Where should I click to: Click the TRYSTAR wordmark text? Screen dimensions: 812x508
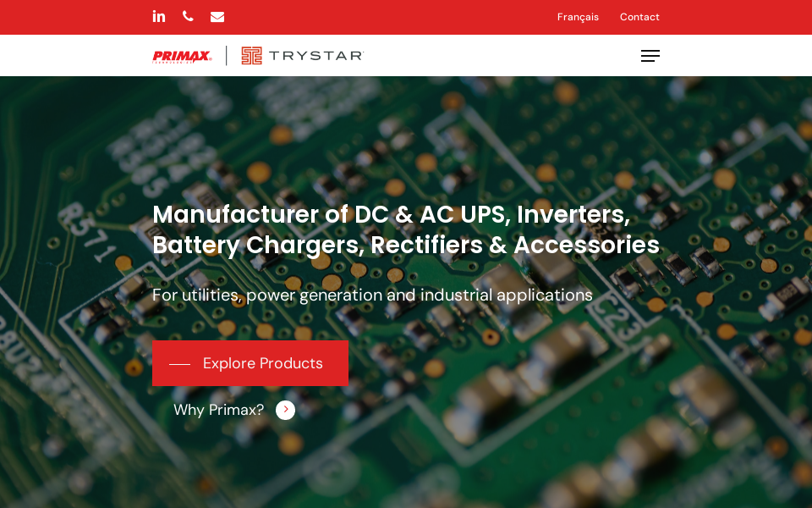(x=315, y=56)
